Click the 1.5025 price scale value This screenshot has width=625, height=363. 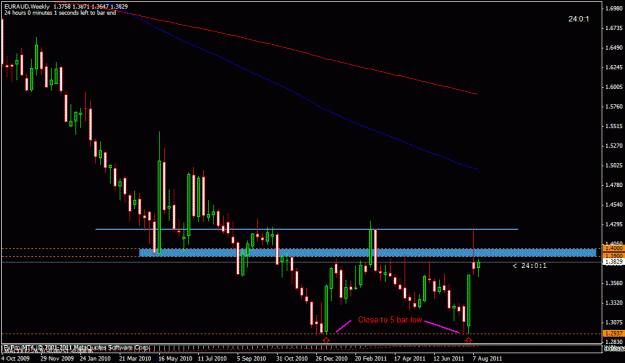pyautogui.click(x=614, y=165)
